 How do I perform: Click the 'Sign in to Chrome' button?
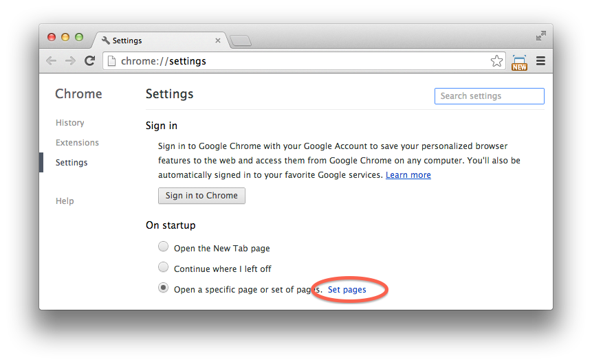[201, 196]
